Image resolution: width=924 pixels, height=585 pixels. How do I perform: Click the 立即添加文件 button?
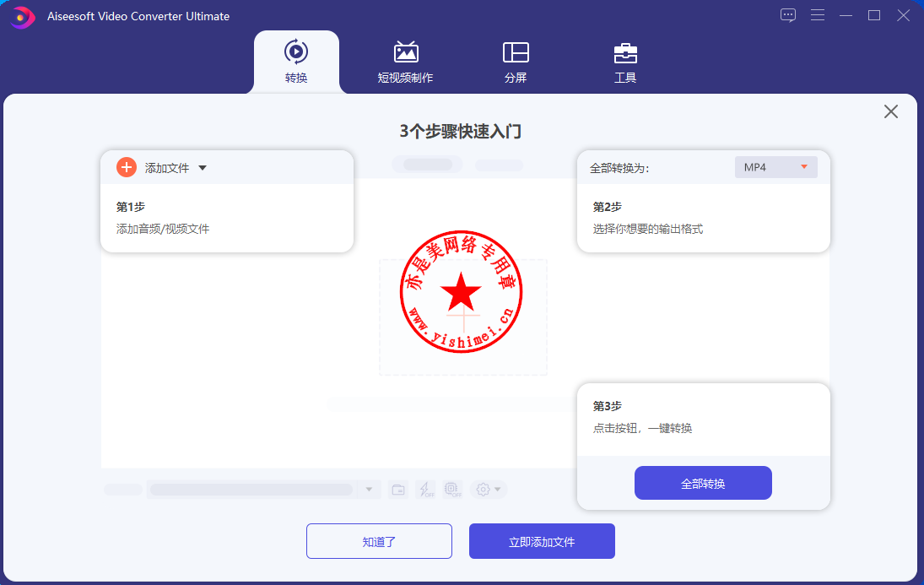(x=542, y=541)
